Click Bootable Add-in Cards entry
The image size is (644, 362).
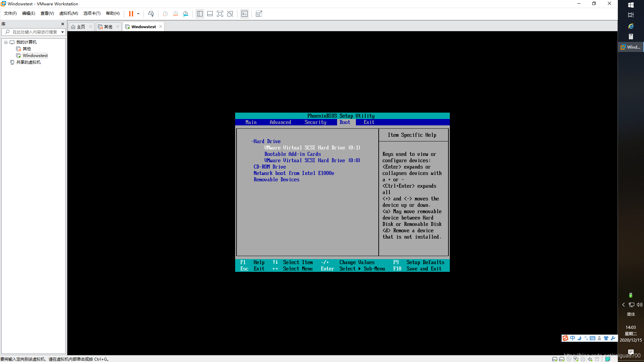292,154
